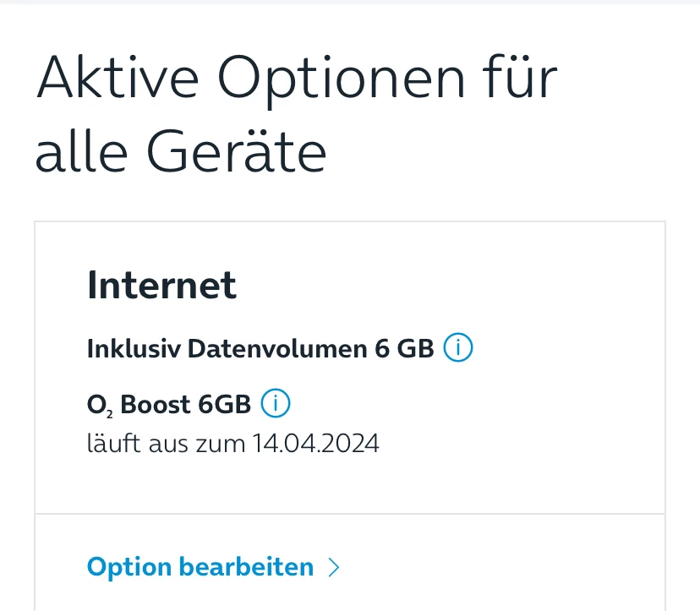The height and width of the screenshot is (611, 700).
Task: Select the Internet section heading
Action: tap(161, 286)
